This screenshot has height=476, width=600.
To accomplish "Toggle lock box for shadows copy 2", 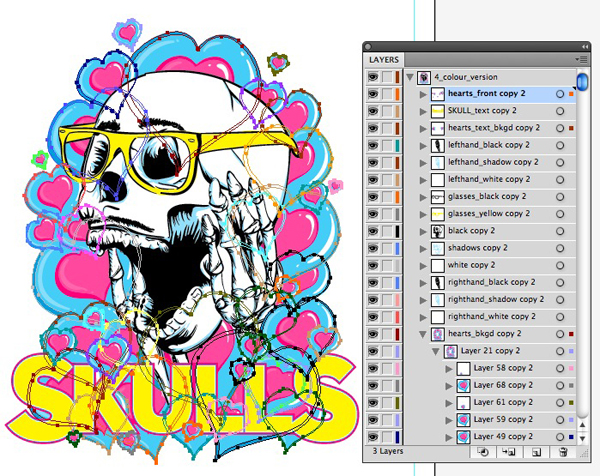I will (387, 248).
